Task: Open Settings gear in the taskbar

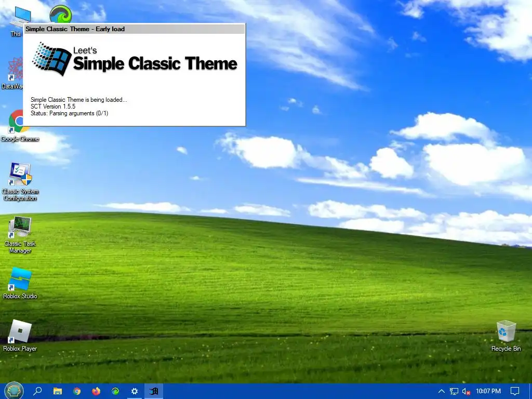Action: coord(135,391)
